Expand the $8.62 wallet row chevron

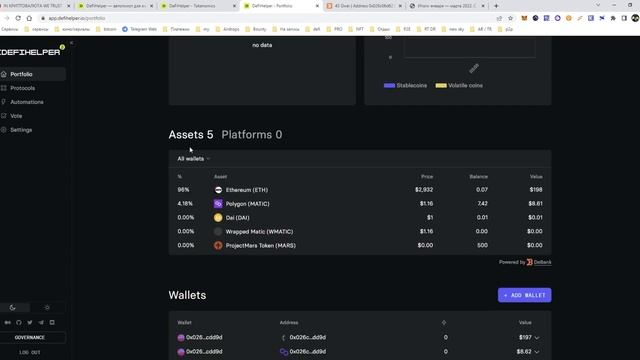[537, 352]
